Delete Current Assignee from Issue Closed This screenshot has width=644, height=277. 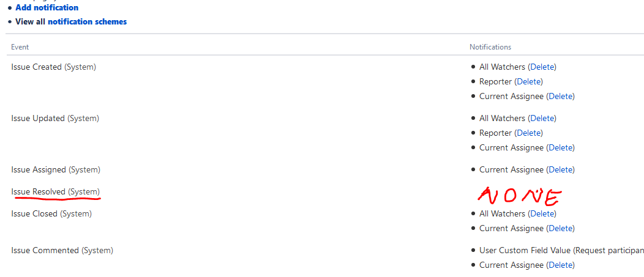coord(561,229)
